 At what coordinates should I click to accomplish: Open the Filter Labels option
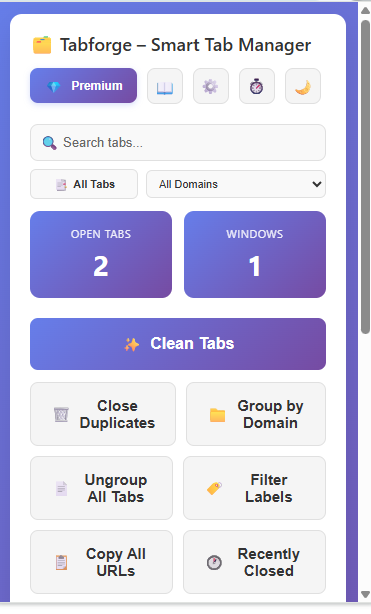click(254, 488)
